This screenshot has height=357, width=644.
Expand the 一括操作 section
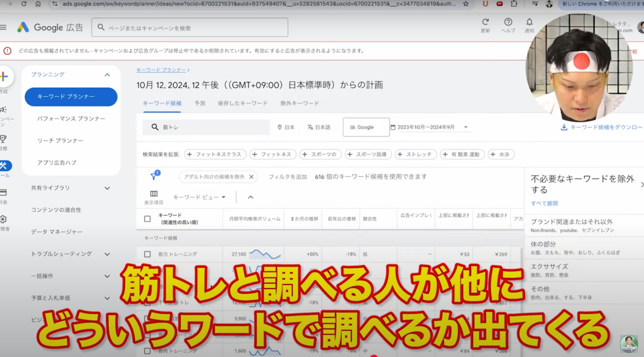click(x=107, y=276)
